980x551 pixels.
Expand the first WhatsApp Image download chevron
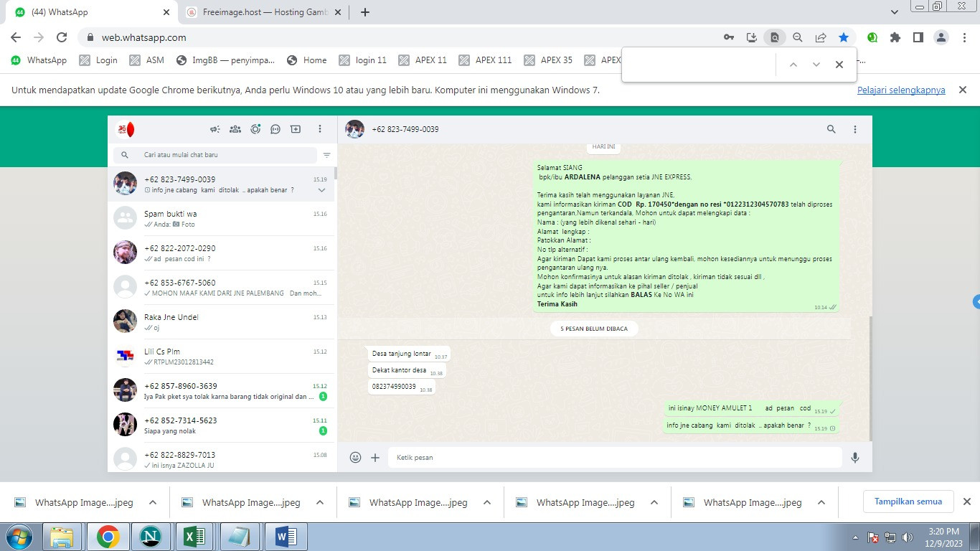coord(153,502)
